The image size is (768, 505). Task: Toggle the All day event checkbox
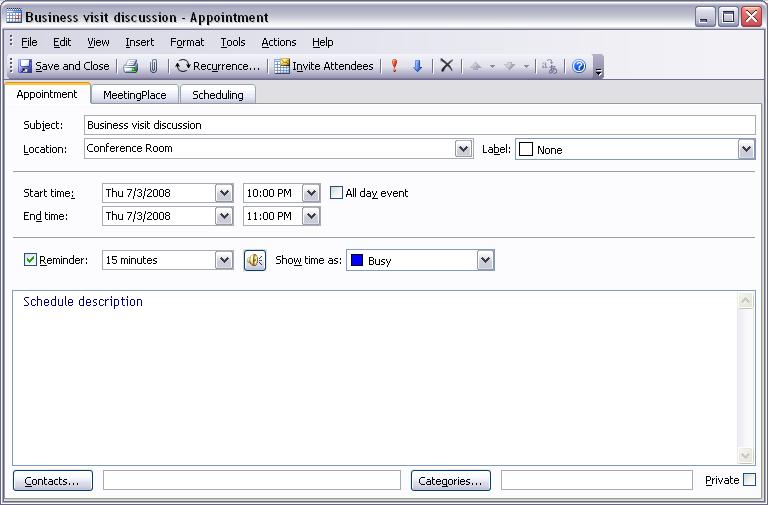(x=336, y=192)
